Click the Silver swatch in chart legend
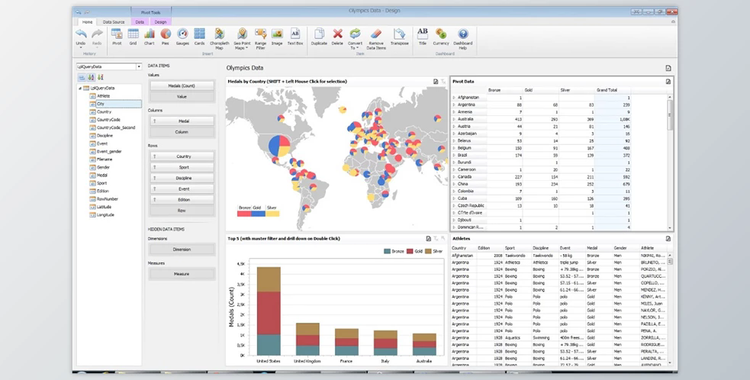The width and height of the screenshot is (750, 380). [428, 251]
